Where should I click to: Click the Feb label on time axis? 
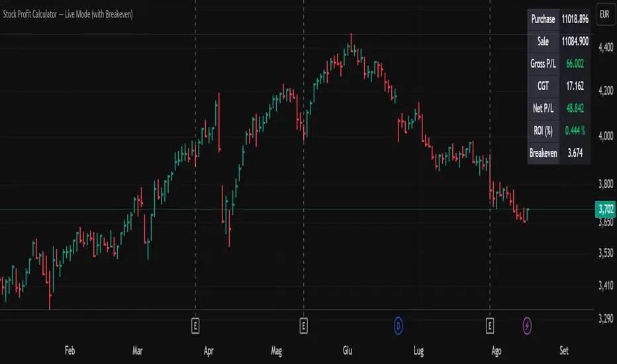pyautogui.click(x=70, y=351)
